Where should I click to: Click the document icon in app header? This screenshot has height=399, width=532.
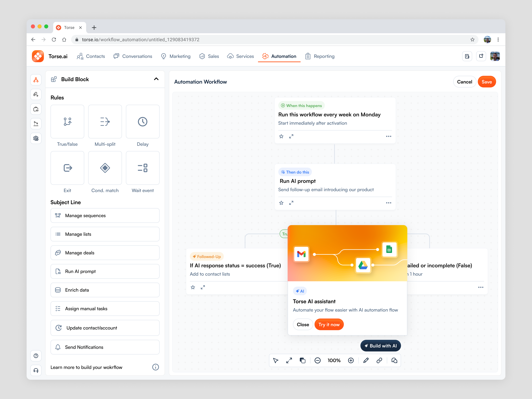[x=467, y=56]
